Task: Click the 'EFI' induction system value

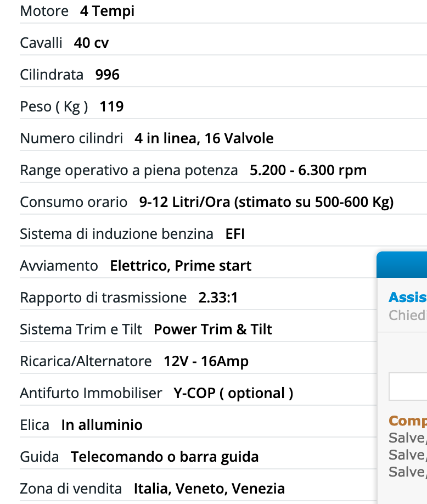Action: pyautogui.click(x=235, y=234)
